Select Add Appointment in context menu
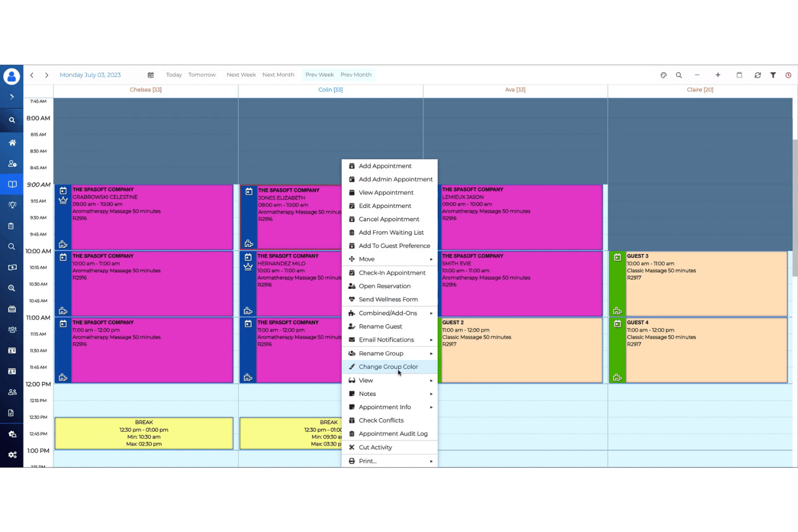The width and height of the screenshot is (798, 532). 389,166
